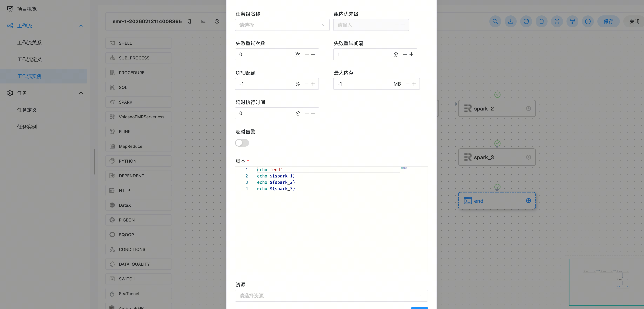Image resolution: width=644 pixels, height=309 pixels.
Task: Increase 失败重试次数 with plus stepper
Action: coord(313,55)
